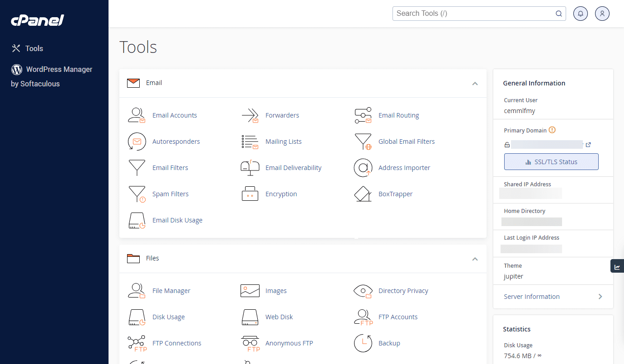Open the user account icon
Viewport: 624px width, 364px height.
click(x=602, y=14)
